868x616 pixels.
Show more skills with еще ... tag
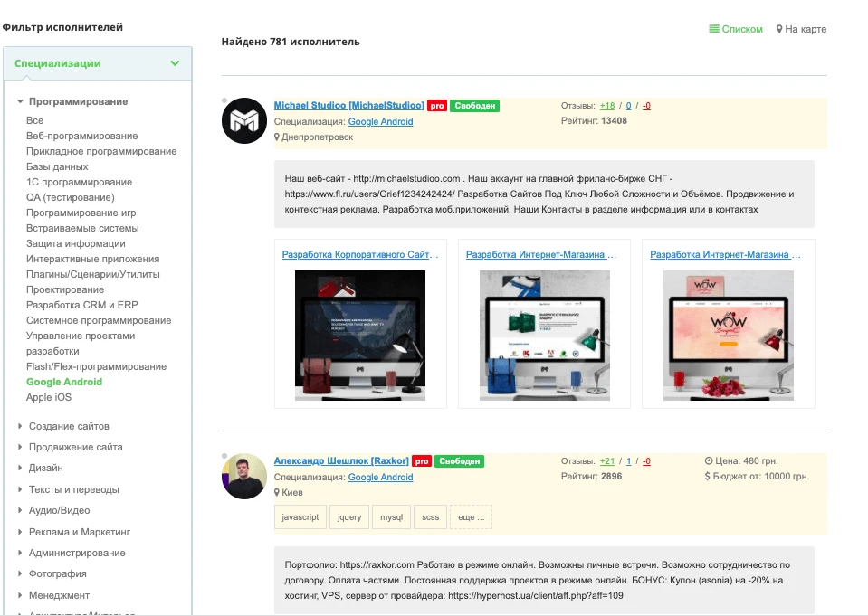pyautogui.click(x=471, y=516)
